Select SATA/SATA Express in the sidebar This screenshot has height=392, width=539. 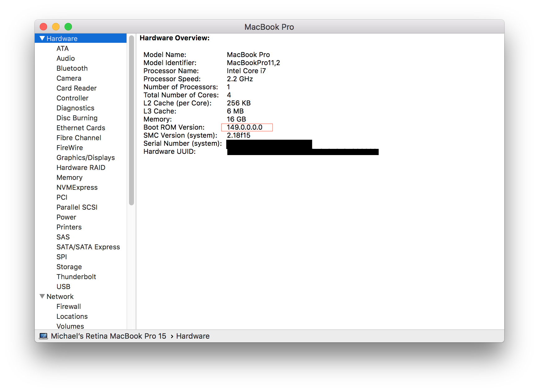click(x=88, y=247)
